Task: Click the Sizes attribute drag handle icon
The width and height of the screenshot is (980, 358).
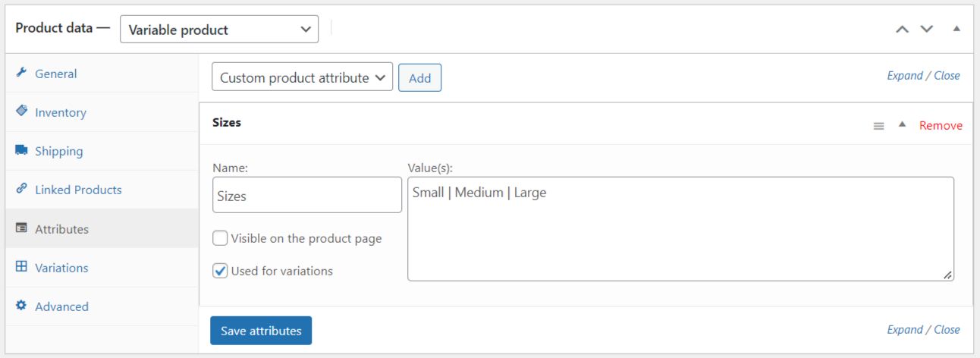Action: click(x=878, y=126)
